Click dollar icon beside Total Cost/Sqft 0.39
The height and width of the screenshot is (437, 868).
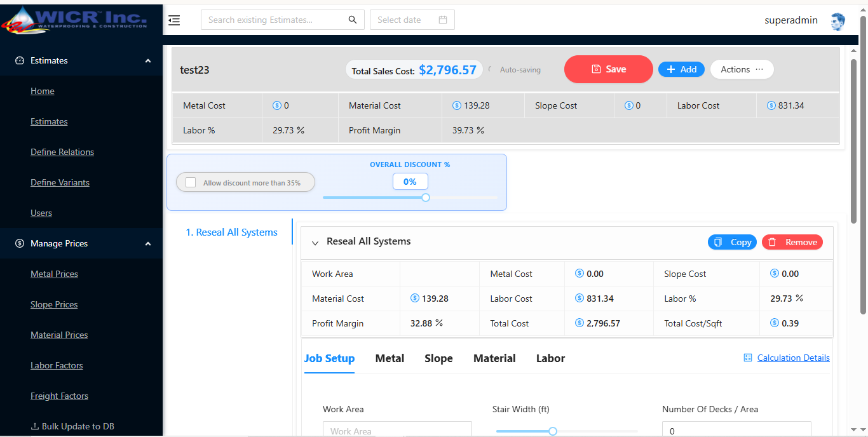pos(775,323)
